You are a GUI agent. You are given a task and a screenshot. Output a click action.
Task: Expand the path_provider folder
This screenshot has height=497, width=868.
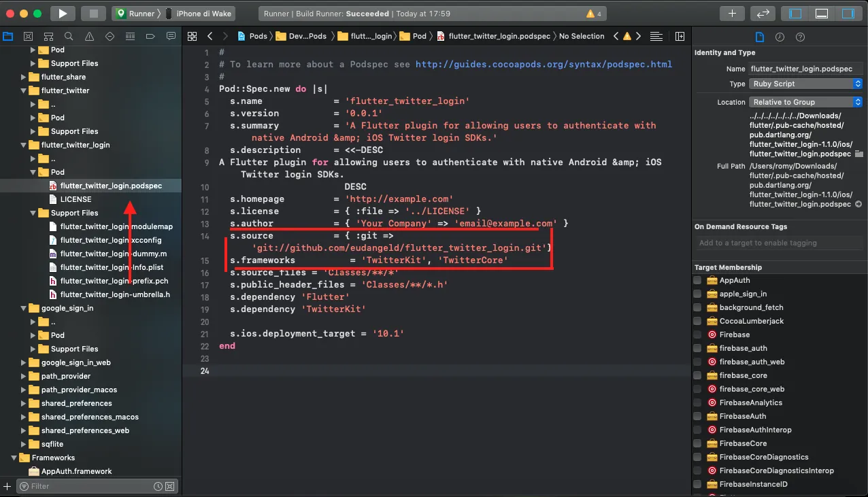coord(24,376)
